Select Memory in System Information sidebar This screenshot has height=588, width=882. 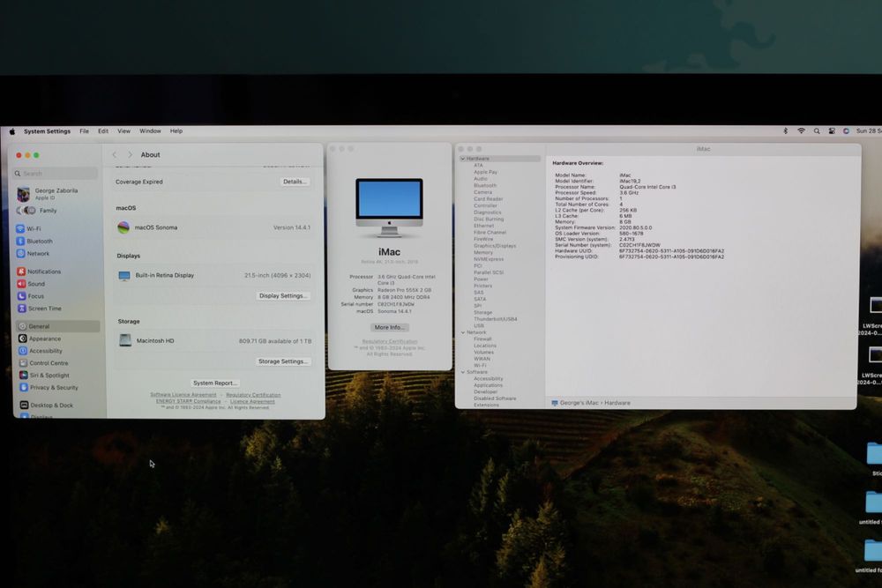pyautogui.click(x=483, y=252)
